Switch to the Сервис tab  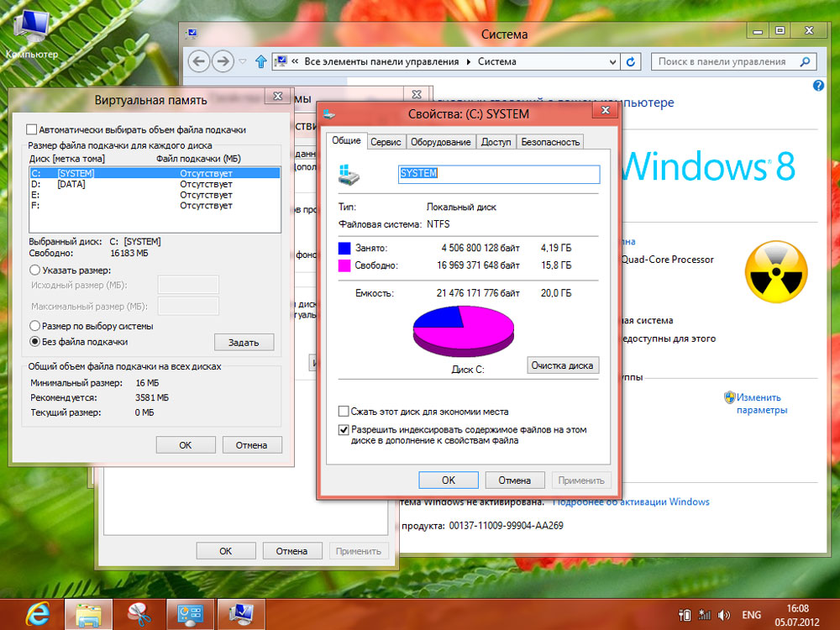pos(386,142)
